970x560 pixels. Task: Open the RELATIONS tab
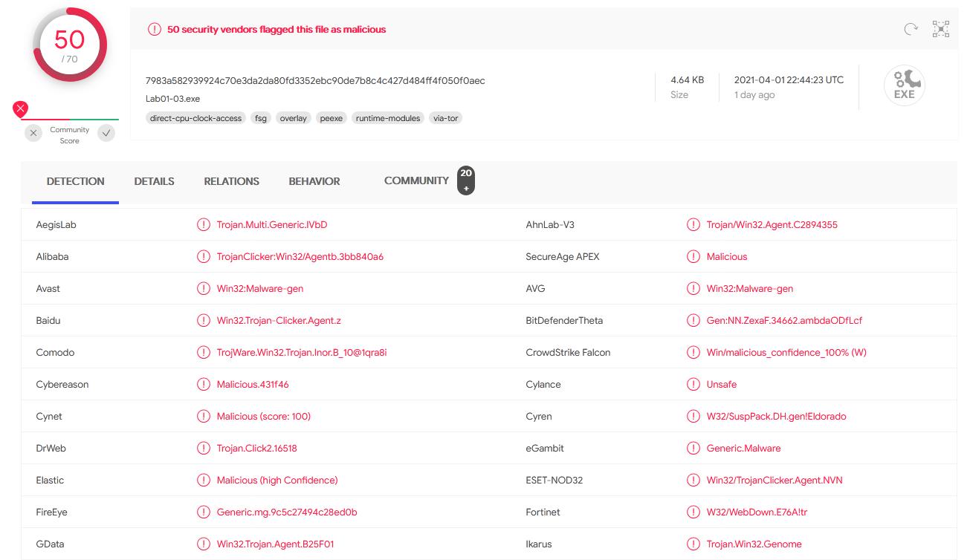[x=231, y=181]
